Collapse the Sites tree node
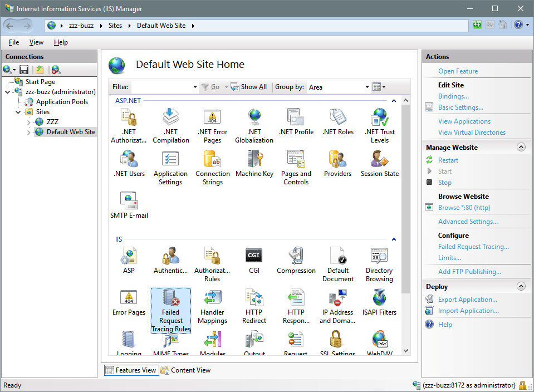The image size is (534, 392). point(17,111)
